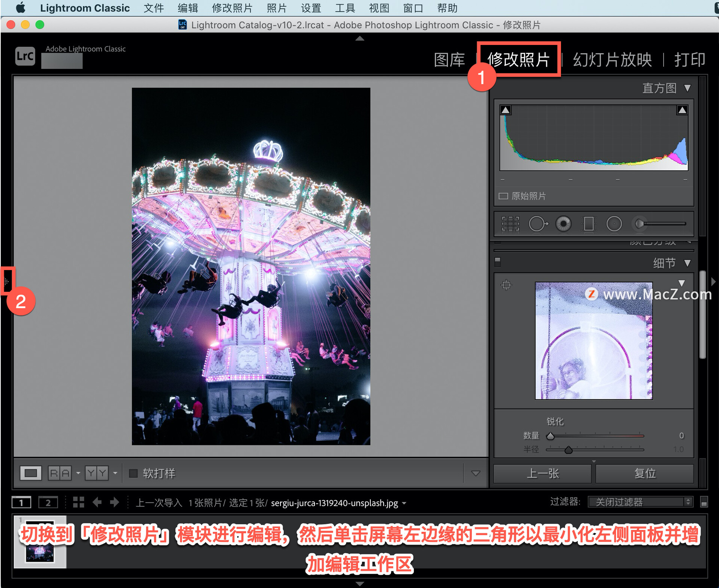Open the 照片 menu
Viewport: 719px width, 588px height.
pyautogui.click(x=277, y=8)
